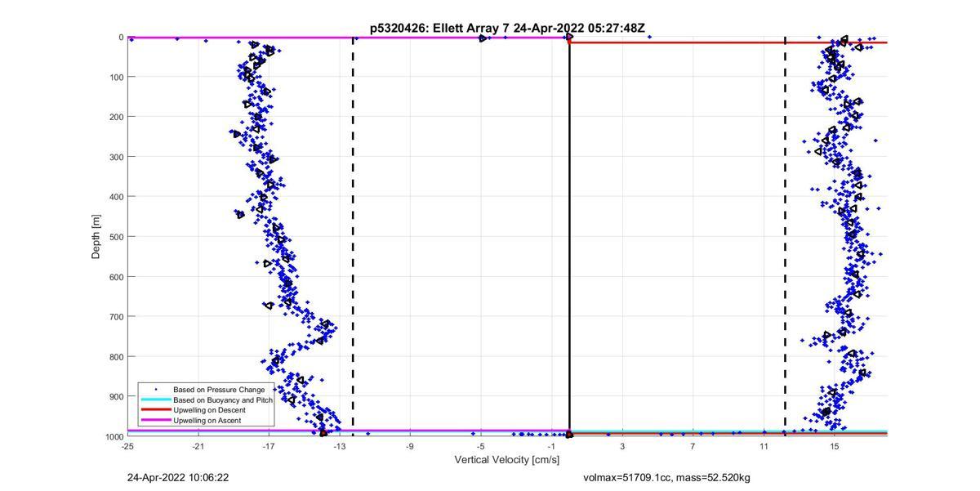Viewport: 980px width, 491px height.
Task: Click y-axis tick label '1000'
Action: 114,437
